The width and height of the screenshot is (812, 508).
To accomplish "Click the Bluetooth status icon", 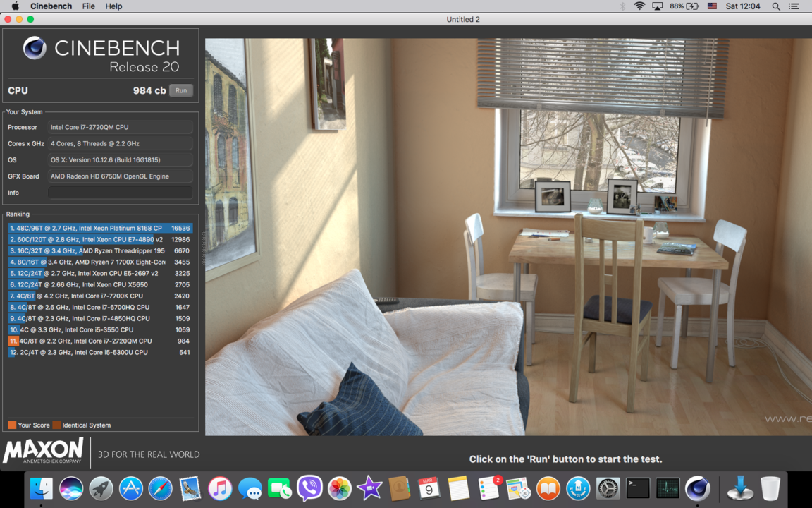I will click(x=622, y=6).
